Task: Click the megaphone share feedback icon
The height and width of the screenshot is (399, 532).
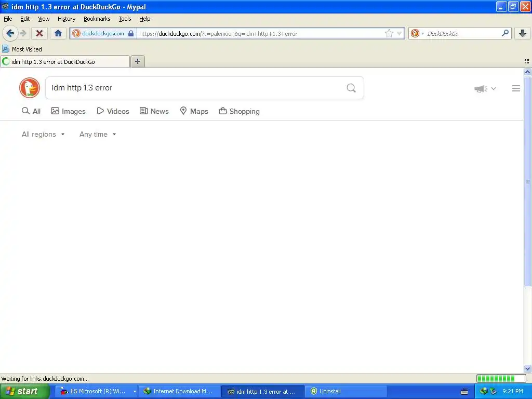Action: [x=481, y=89]
